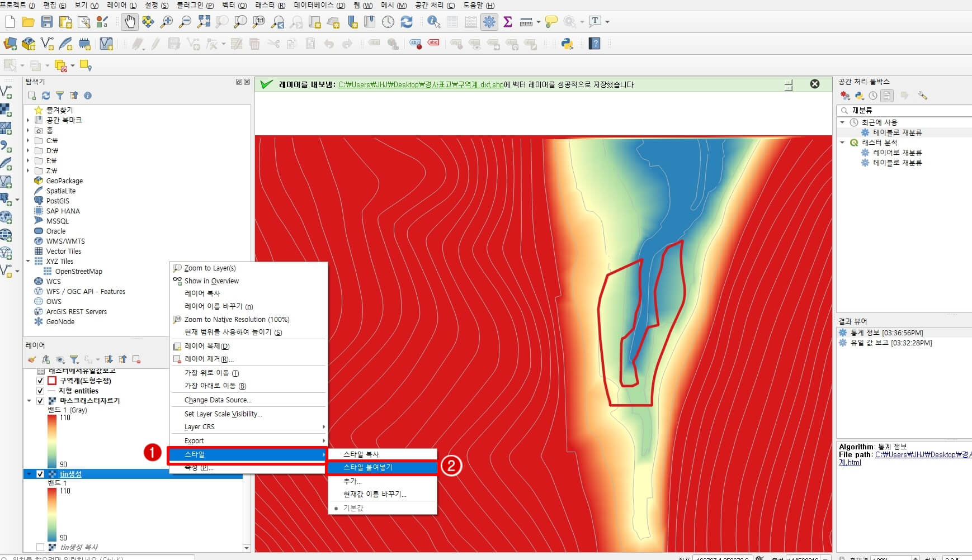Choose 스타일 복사 in style submenu
The height and width of the screenshot is (560, 972).
pyautogui.click(x=382, y=454)
